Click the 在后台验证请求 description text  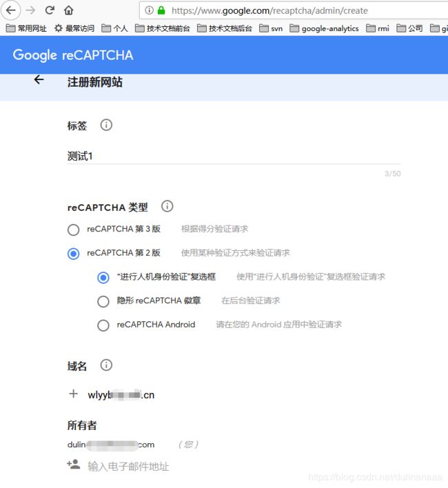point(250,301)
